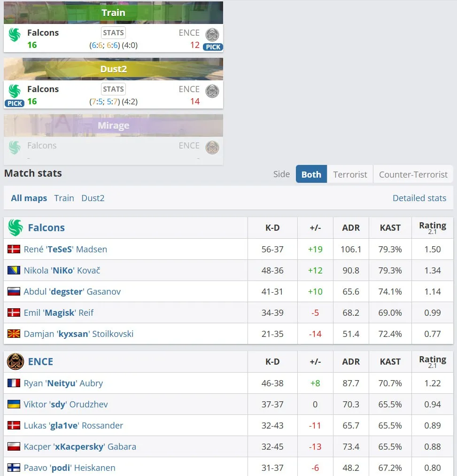Open Damjan 'kyxsan' Stoilkovski's profile
The image size is (457, 476).
[x=78, y=334]
